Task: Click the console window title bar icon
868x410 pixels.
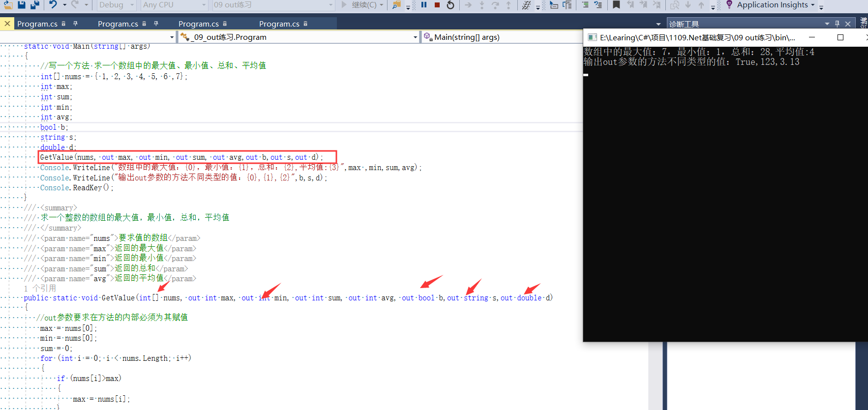Action: pos(592,37)
